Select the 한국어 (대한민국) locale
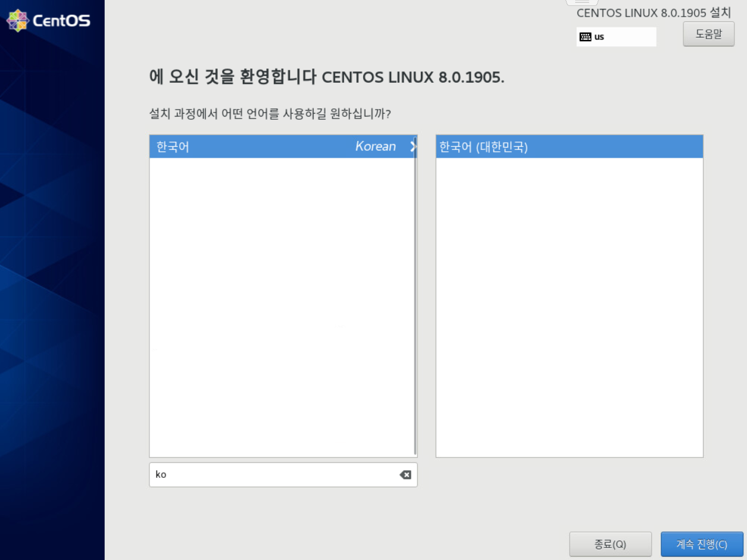The width and height of the screenshot is (747, 560). pyautogui.click(x=569, y=146)
